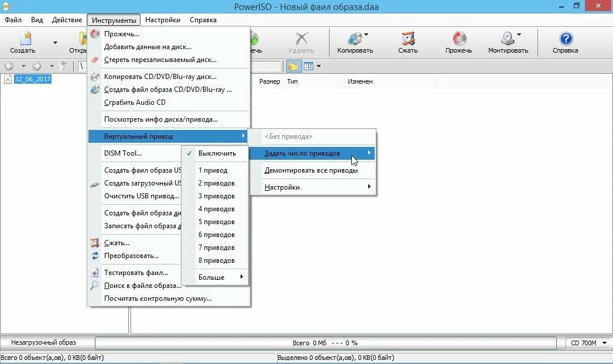613x364 pixels.
Task: Click the Незагрузочный образ status label
Action: tap(43, 342)
